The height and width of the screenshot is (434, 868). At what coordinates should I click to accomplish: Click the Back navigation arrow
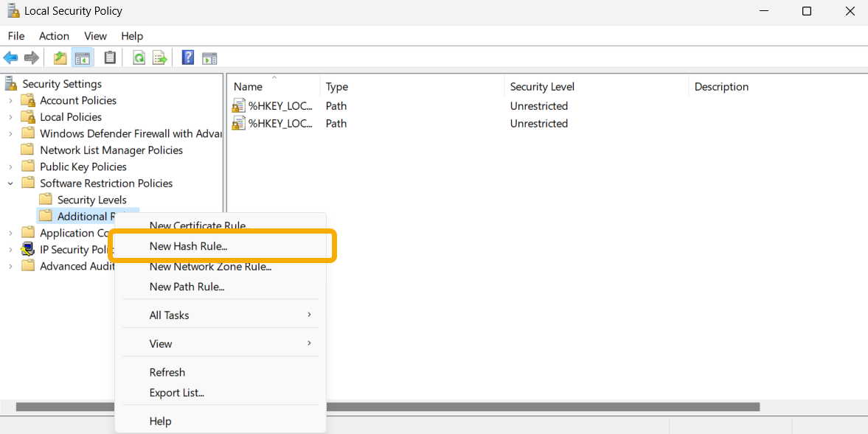(10, 57)
